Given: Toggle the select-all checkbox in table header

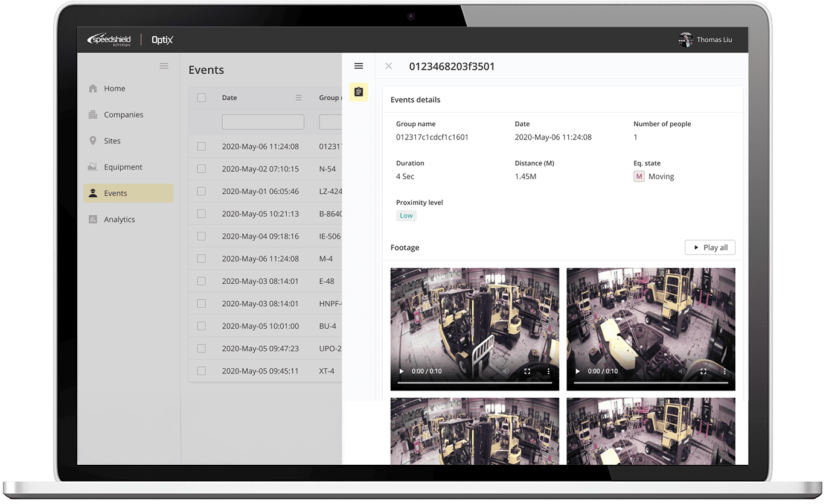Looking at the screenshot, I should point(202,98).
